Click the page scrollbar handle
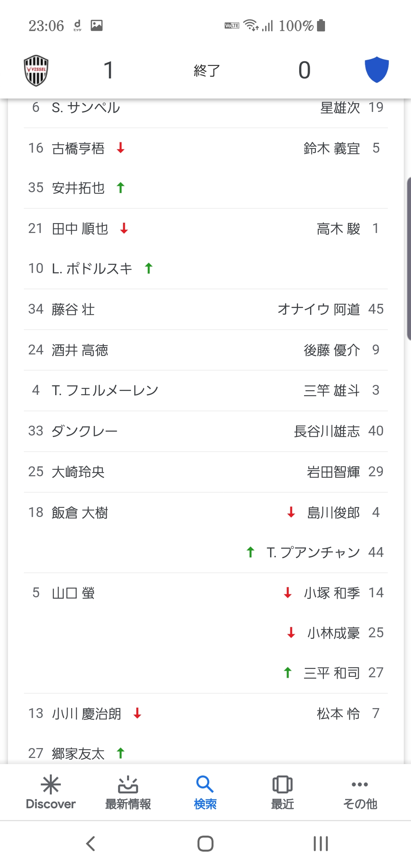 click(x=409, y=259)
